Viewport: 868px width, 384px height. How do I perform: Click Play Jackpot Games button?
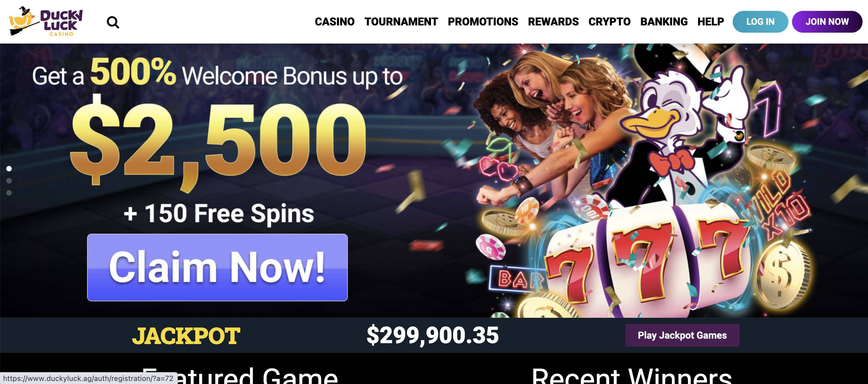click(x=682, y=335)
